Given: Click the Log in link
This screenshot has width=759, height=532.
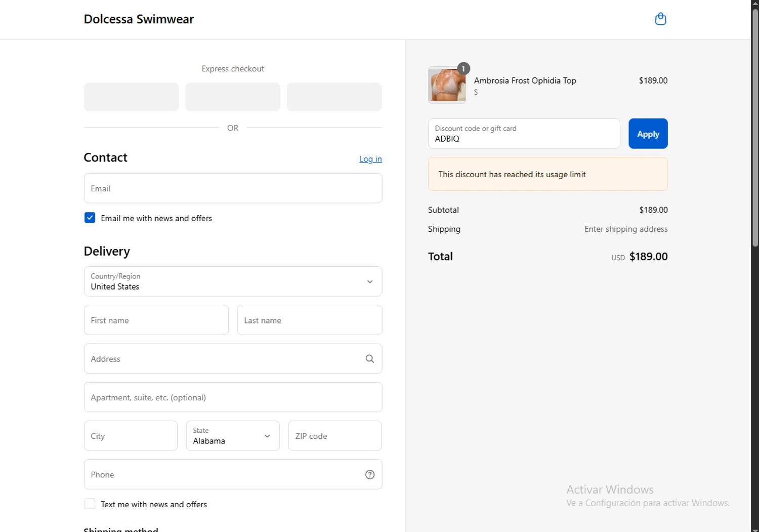Looking at the screenshot, I should [370, 159].
